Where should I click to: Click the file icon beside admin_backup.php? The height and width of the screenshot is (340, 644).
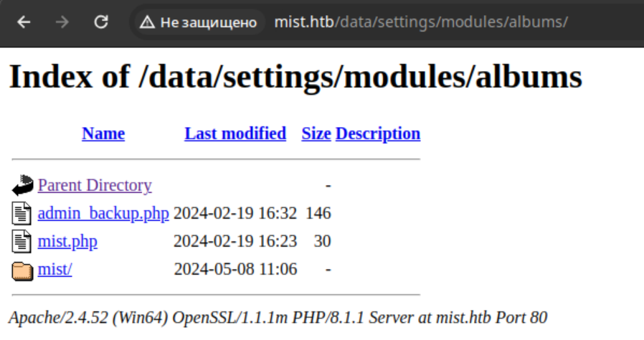pos(22,214)
